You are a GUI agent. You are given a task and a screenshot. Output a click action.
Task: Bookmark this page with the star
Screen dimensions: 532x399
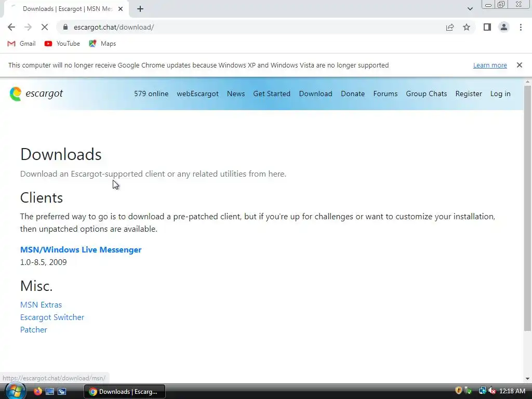coord(467,27)
